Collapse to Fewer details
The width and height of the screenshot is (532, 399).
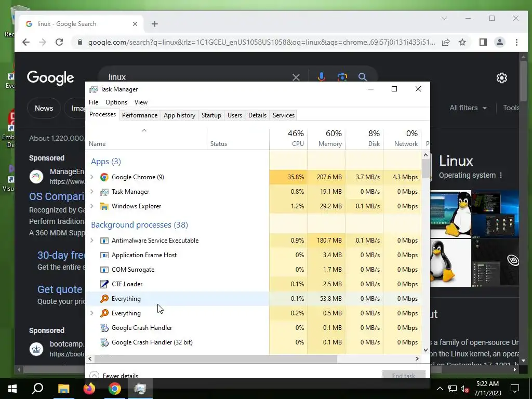pos(114,376)
